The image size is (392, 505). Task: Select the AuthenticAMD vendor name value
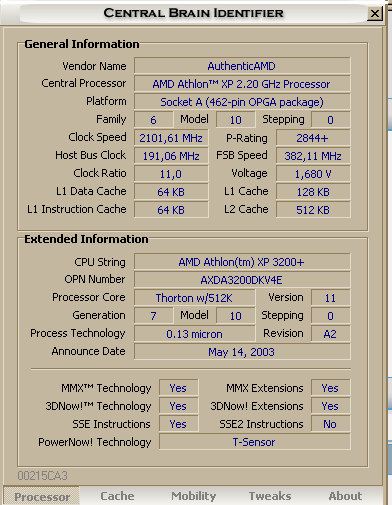[x=242, y=66]
